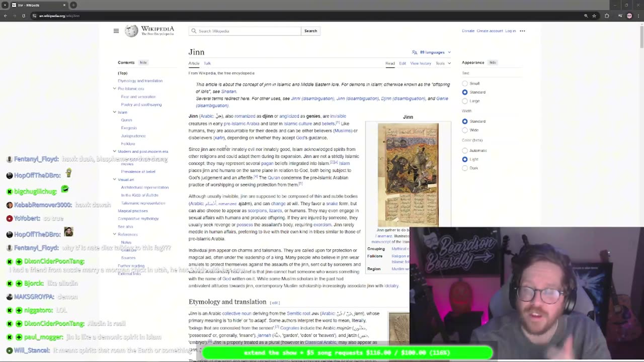This screenshot has width=644, height=362.
Task: Open the View history tab
Action: pos(421,63)
